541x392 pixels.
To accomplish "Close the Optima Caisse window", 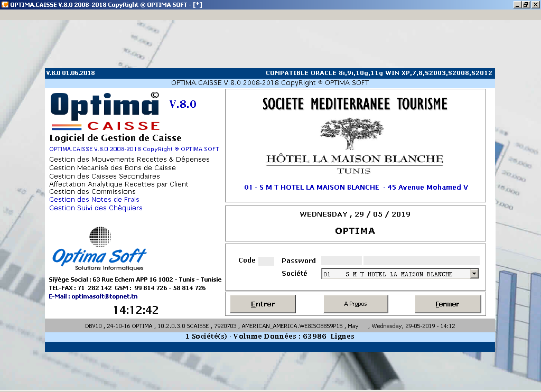I will pos(536,4).
